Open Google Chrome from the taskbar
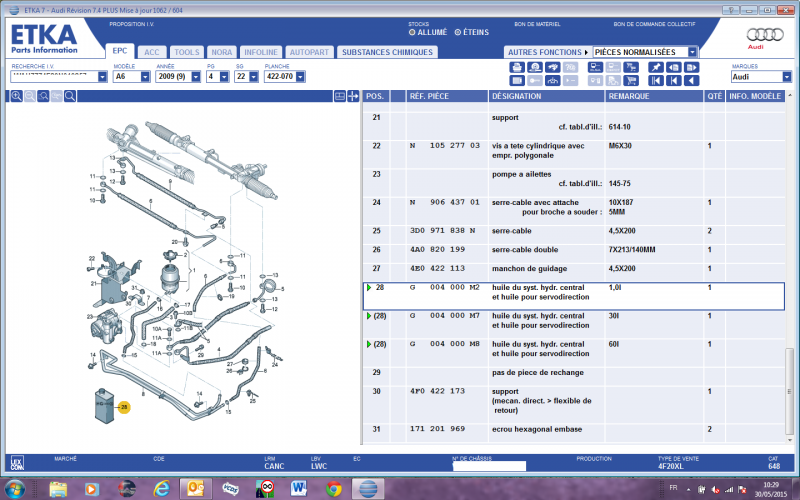The image size is (800, 500). (334, 489)
